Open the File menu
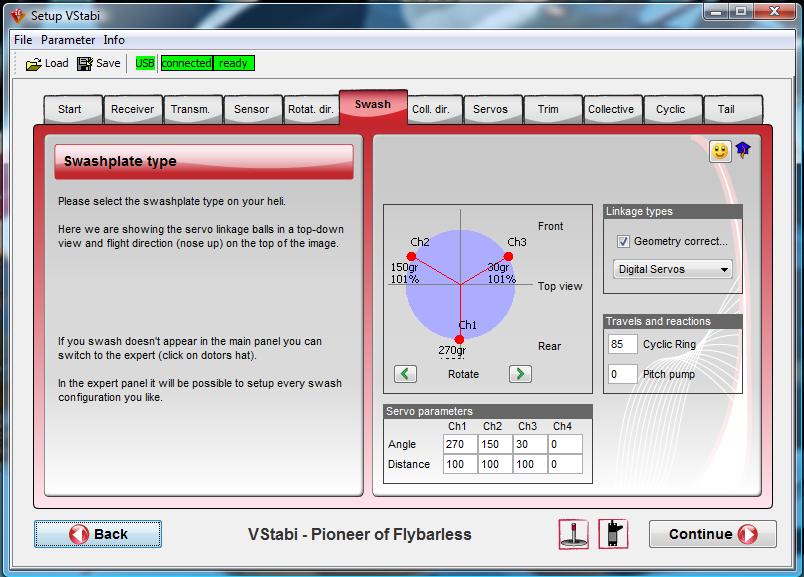The image size is (804, 577). (x=23, y=40)
